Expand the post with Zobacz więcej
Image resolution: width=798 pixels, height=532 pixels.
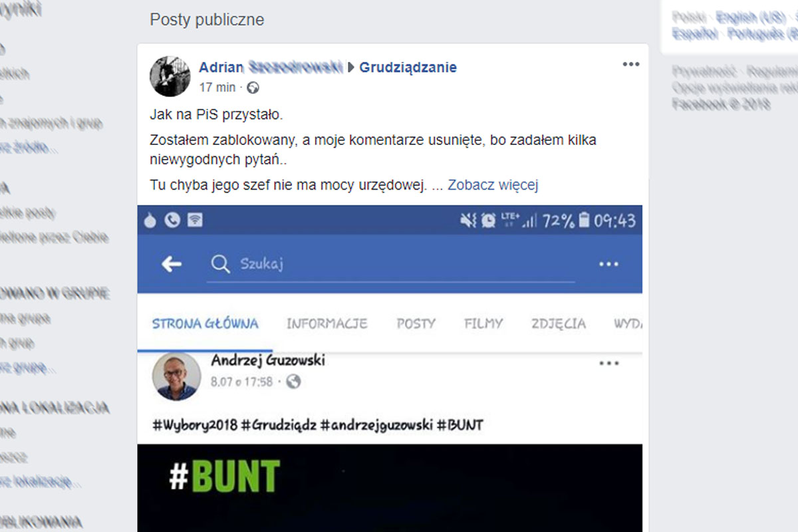(492, 185)
